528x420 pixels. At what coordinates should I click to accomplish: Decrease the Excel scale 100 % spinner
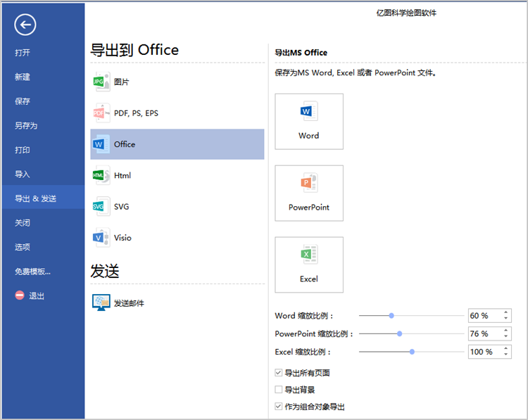click(x=505, y=354)
